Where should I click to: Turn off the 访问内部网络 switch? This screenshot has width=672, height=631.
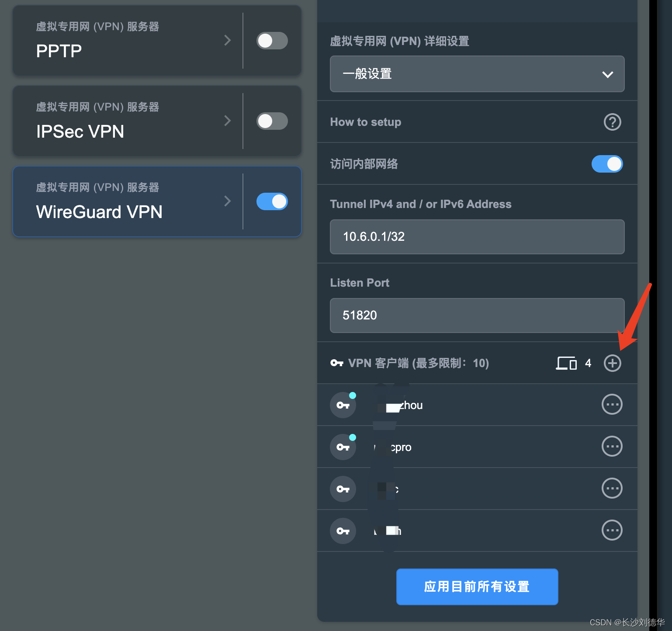(607, 164)
